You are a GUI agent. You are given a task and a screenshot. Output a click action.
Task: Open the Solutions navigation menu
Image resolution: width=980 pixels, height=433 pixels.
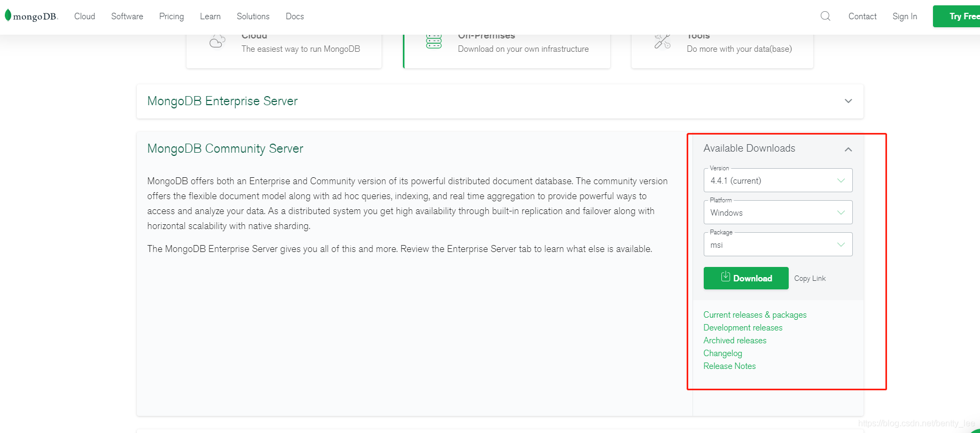click(253, 17)
